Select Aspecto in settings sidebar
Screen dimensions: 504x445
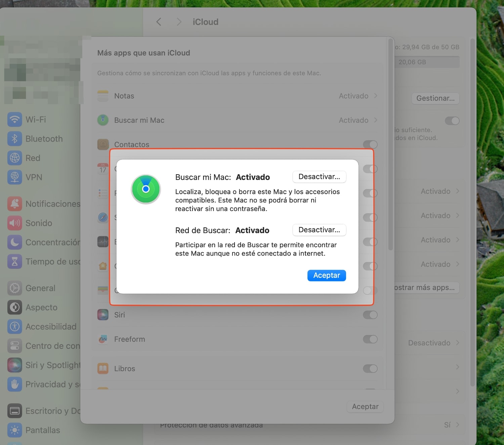tap(41, 307)
